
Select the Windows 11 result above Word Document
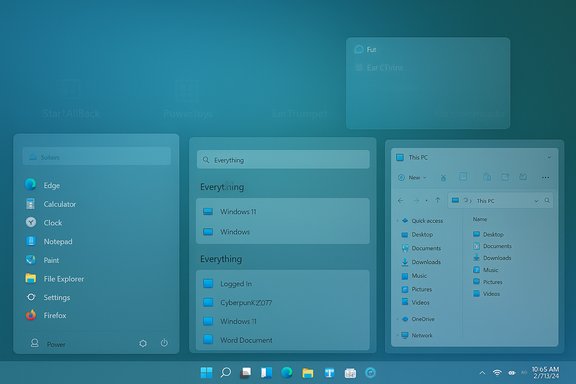click(x=283, y=321)
